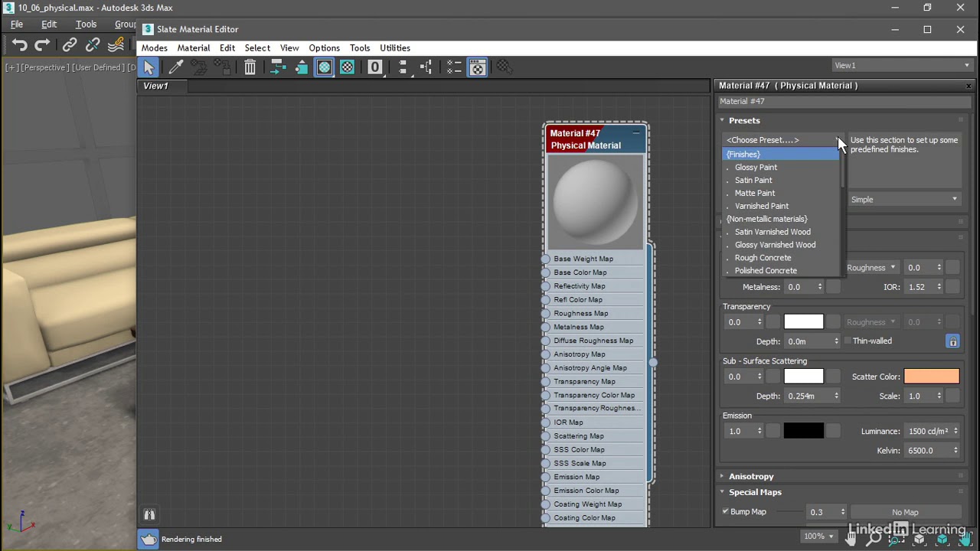The height and width of the screenshot is (551, 980).
Task: Toggle Material/Map Navigator icon
Action: [x=454, y=67]
